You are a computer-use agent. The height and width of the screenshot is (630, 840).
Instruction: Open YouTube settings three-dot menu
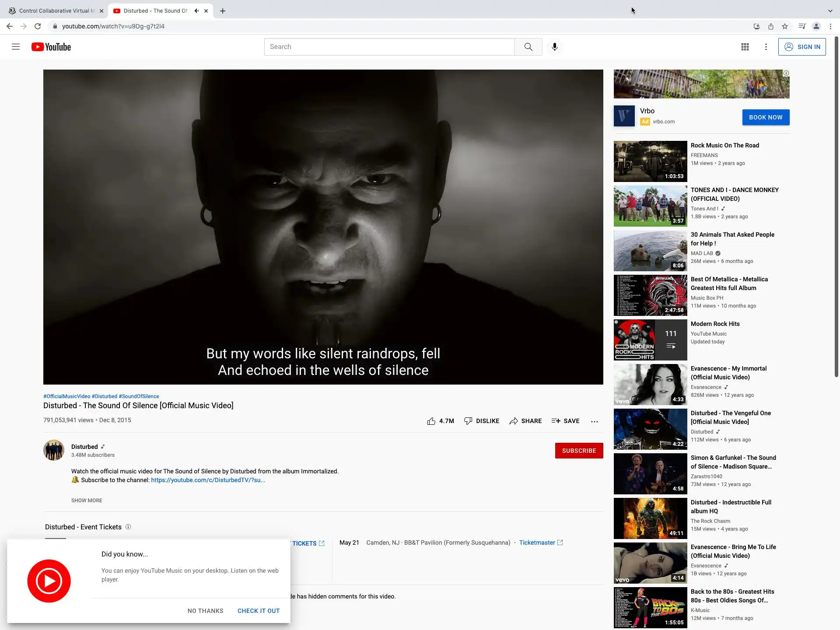(x=766, y=47)
